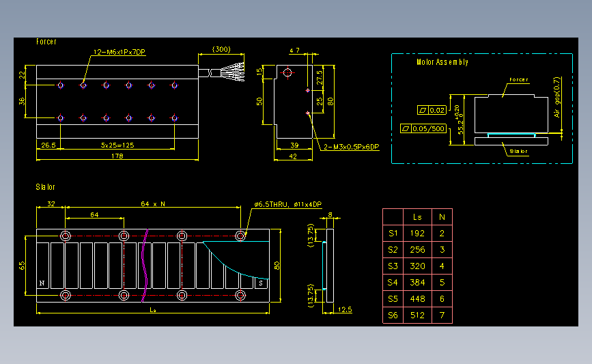Click the 'ø6.5THRU, ø11x4DP' hole callout
The height and width of the screenshot is (364, 592).
pos(287,205)
